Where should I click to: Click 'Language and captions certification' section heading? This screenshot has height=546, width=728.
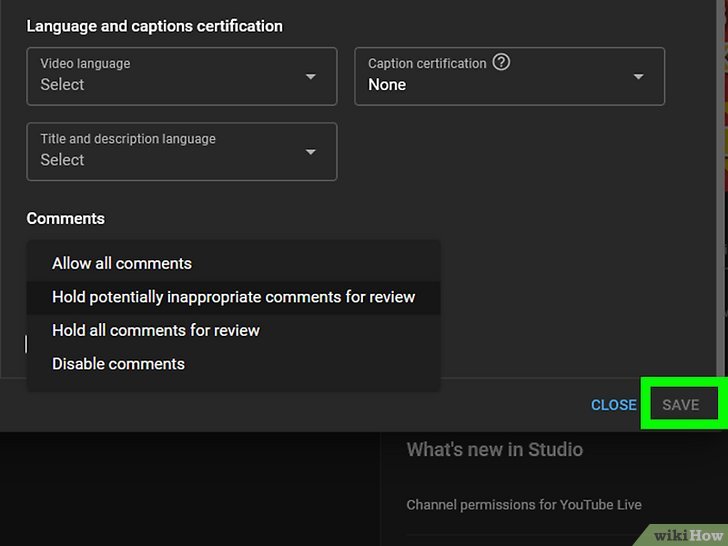pos(154,26)
